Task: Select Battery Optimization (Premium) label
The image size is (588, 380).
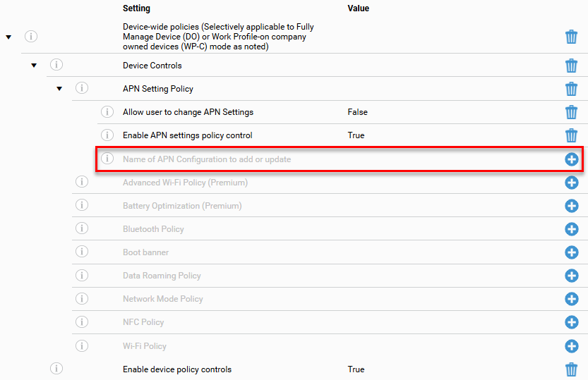Action: coord(182,206)
